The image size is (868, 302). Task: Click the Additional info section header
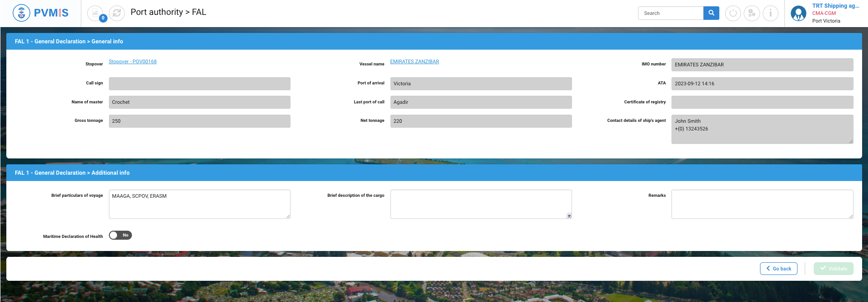click(72, 173)
